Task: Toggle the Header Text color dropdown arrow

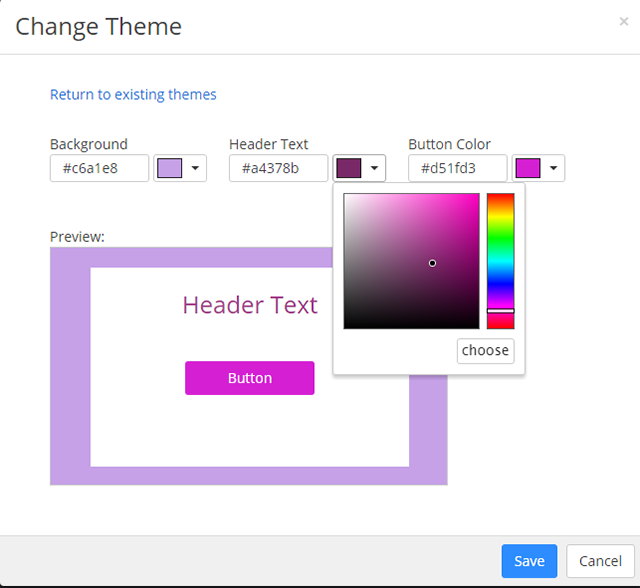Action: 374,168
